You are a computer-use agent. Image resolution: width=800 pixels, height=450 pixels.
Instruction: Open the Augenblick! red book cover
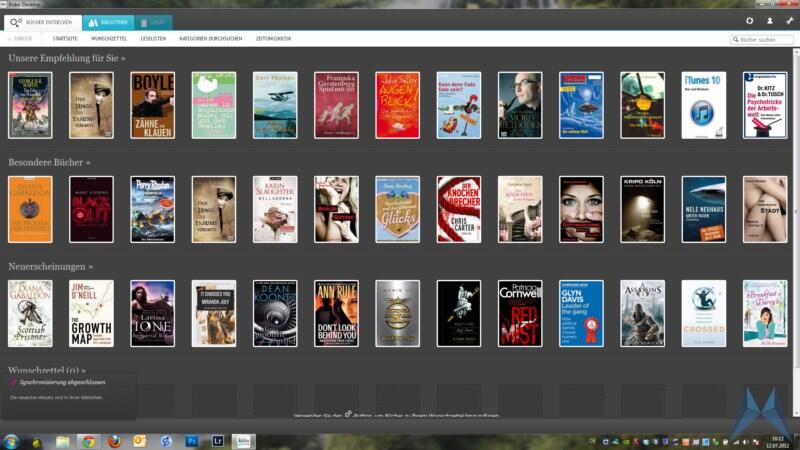click(x=397, y=105)
